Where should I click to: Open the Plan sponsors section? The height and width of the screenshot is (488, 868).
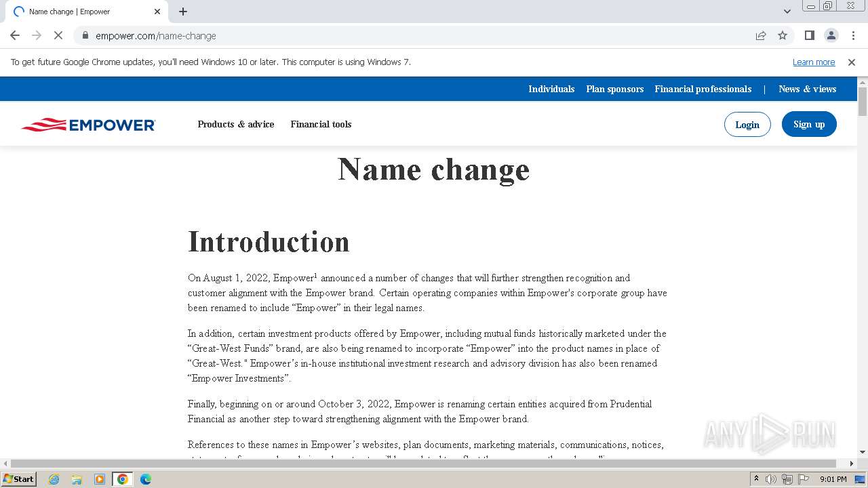coord(615,89)
